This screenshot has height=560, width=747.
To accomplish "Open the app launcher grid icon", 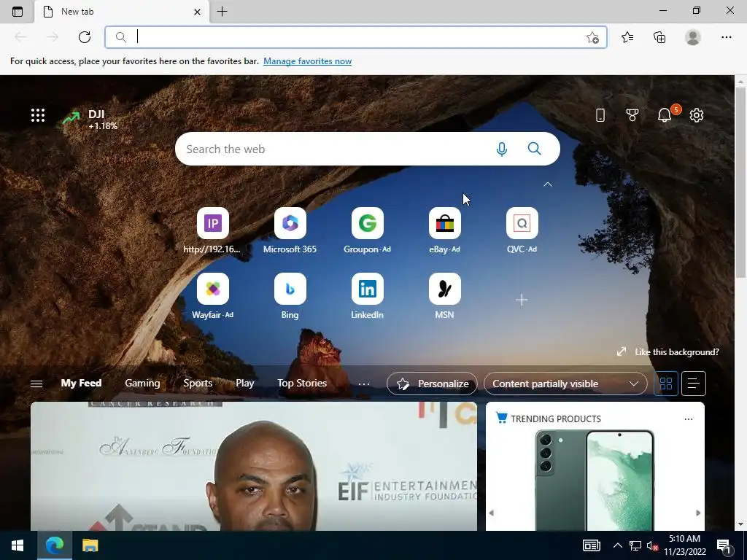I will [x=38, y=115].
